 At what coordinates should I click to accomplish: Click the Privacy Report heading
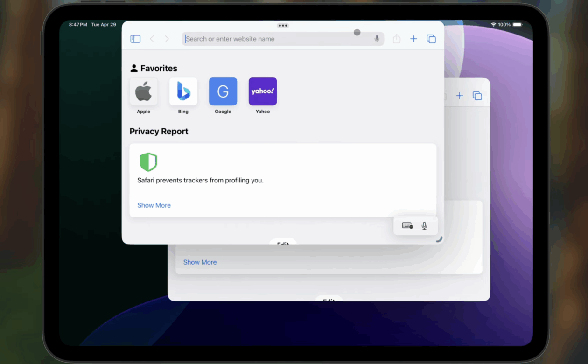coord(159,132)
